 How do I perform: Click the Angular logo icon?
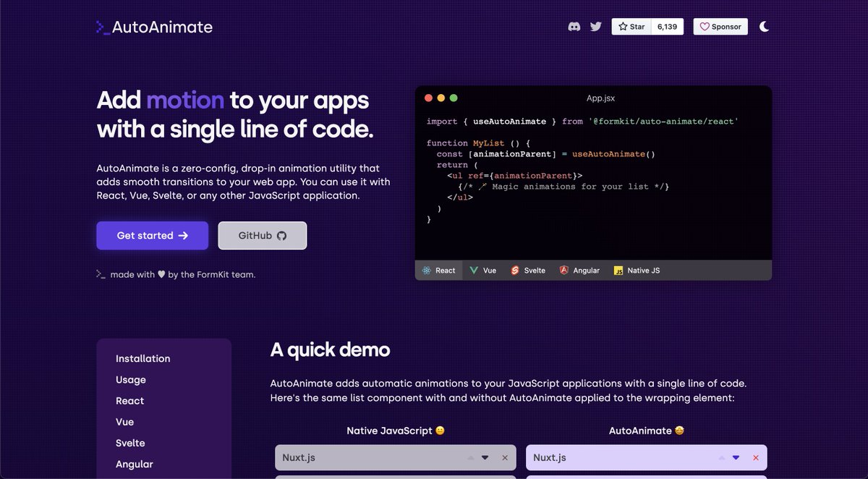click(563, 270)
